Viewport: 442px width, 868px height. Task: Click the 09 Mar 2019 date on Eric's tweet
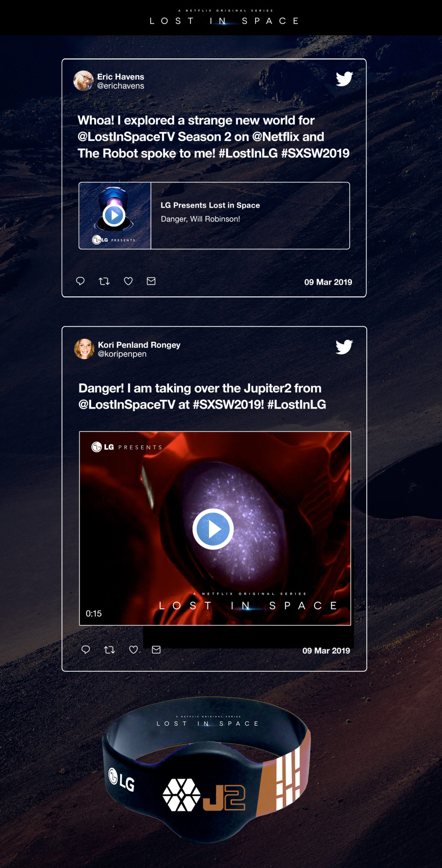click(328, 282)
